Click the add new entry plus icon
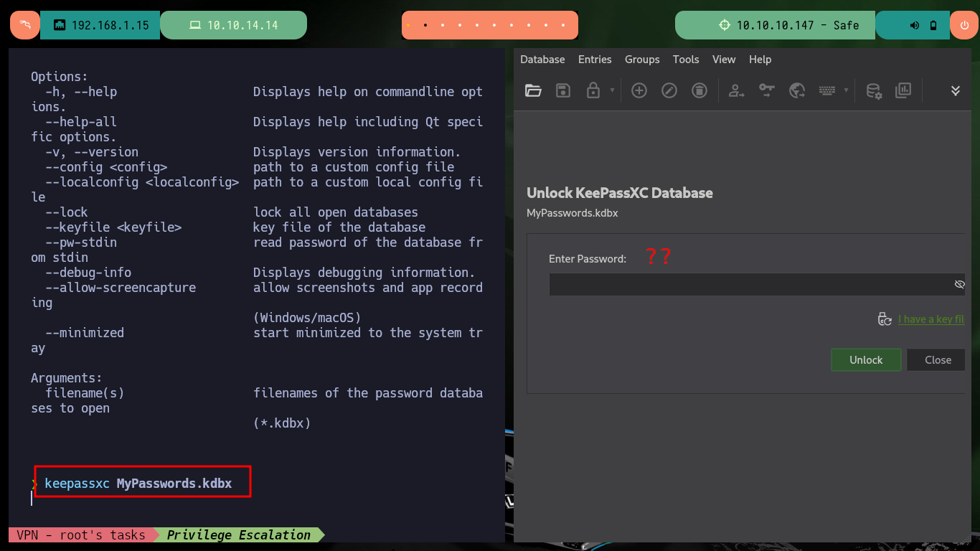The image size is (980, 551). 639,90
